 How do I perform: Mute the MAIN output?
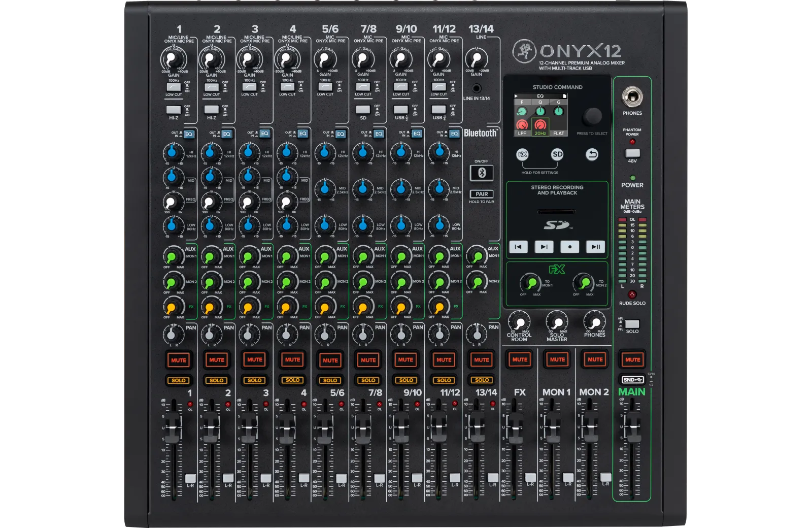pos(632,359)
